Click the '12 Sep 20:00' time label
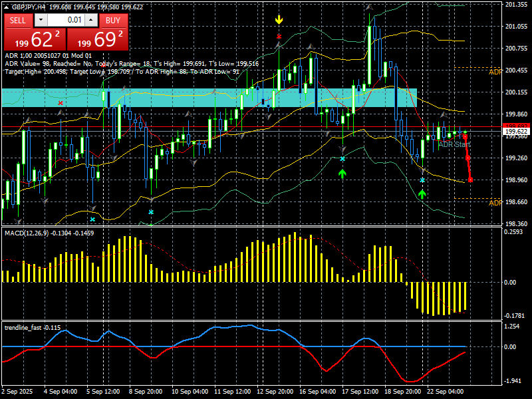 [275, 392]
